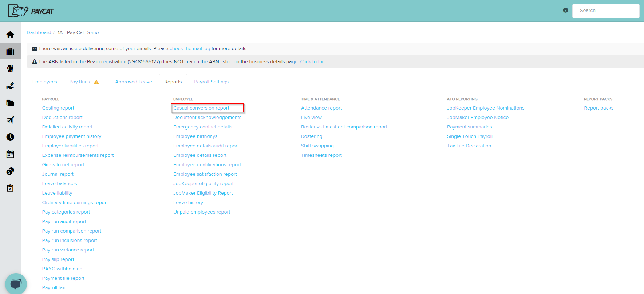
Task: Open the live chat bubble widget
Action: click(16, 284)
